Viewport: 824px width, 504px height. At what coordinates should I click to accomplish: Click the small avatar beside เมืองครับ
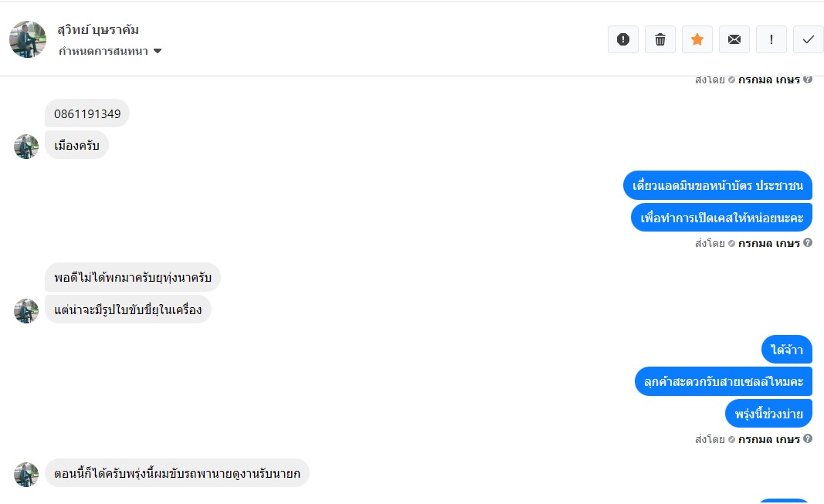coord(26,147)
